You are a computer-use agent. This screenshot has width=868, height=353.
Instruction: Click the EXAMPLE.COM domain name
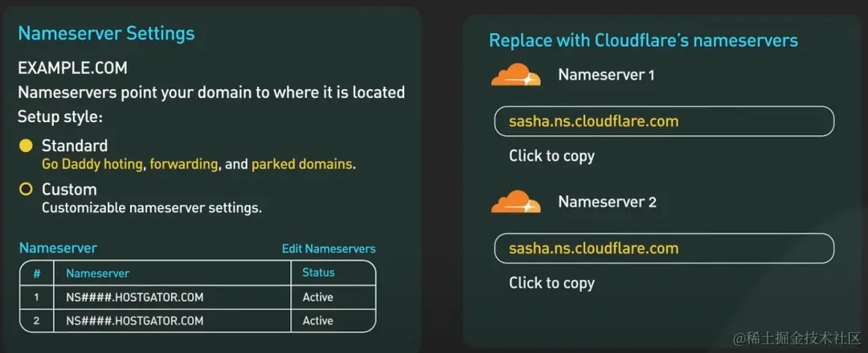coord(72,68)
